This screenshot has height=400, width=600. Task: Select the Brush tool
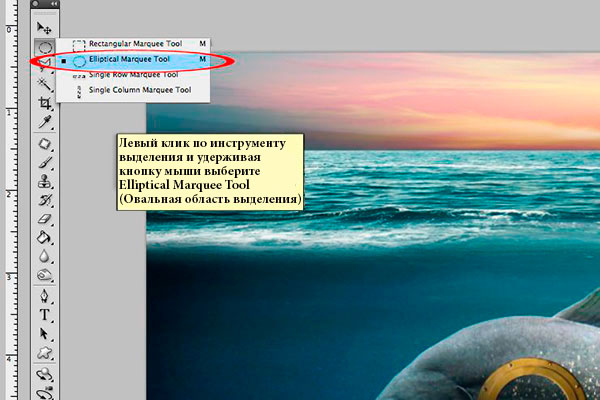44,163
